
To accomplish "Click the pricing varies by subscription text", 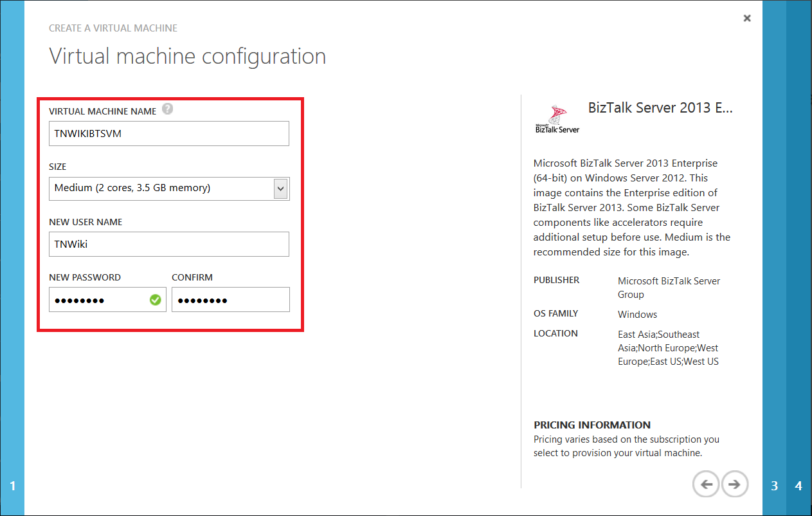I will tap(626, 446).
